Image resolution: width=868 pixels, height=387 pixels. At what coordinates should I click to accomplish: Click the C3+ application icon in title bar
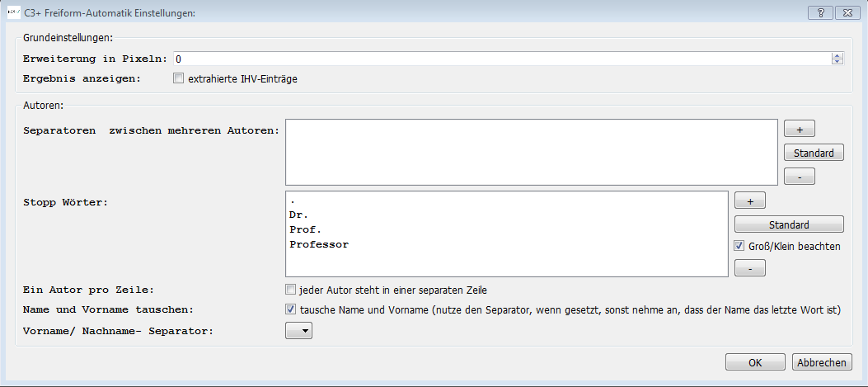(x=13, y=12)
